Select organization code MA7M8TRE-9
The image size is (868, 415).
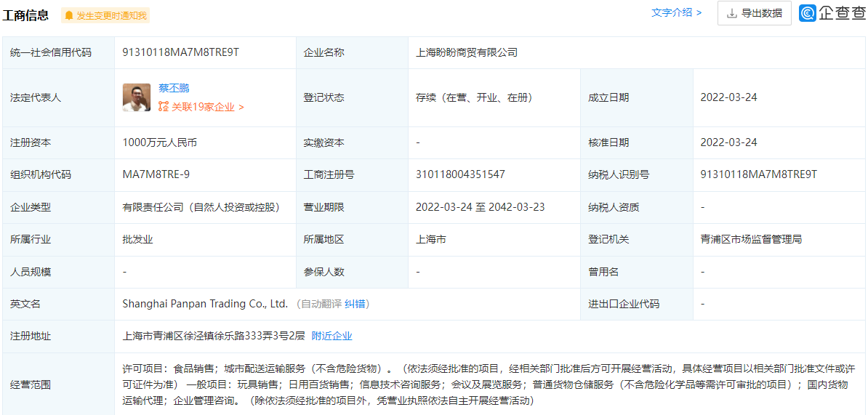tap(156, 174)
